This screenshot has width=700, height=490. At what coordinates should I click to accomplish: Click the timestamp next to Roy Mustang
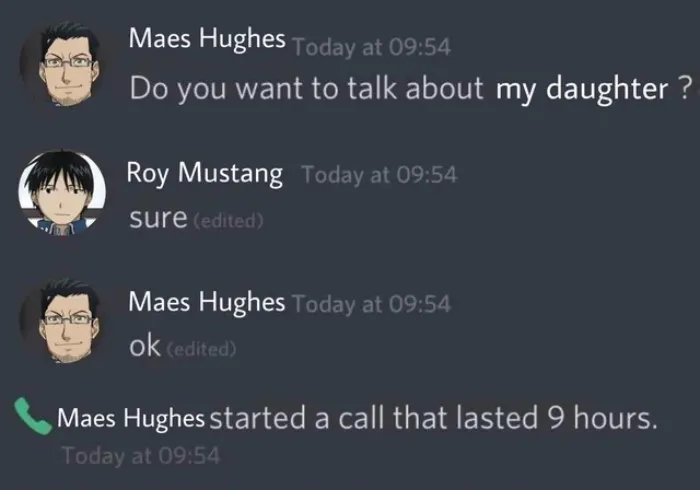378,176
